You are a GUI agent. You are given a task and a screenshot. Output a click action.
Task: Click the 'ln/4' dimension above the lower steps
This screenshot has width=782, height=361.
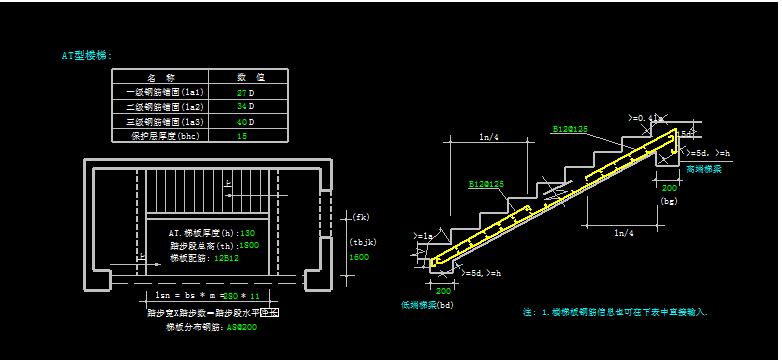[489, 137]
